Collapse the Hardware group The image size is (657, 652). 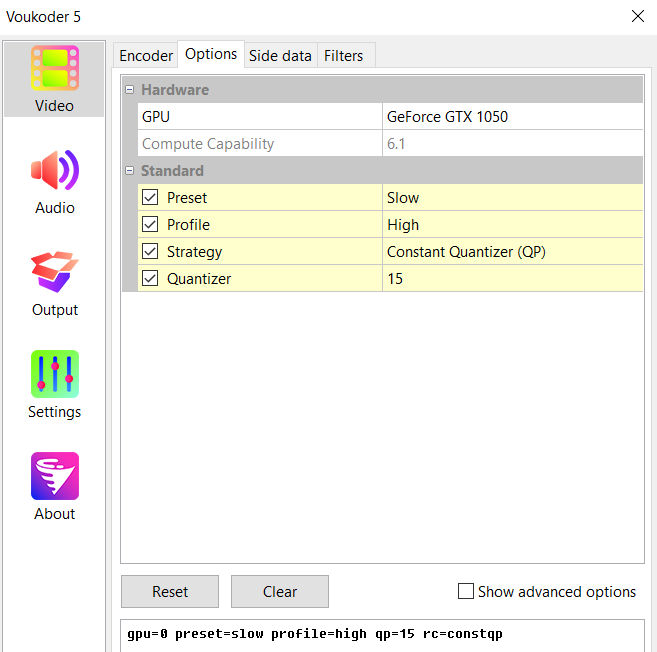pos(130,90)
